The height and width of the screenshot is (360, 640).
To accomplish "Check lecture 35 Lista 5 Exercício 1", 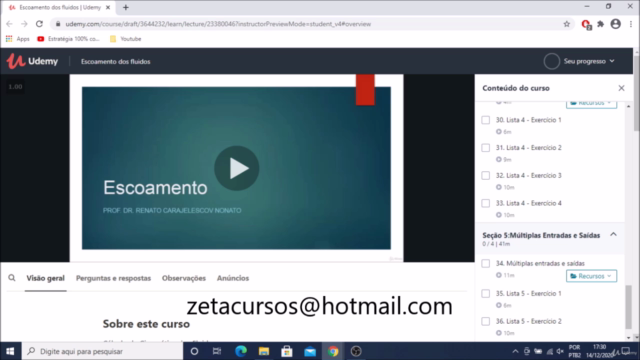I will (485, 294).
